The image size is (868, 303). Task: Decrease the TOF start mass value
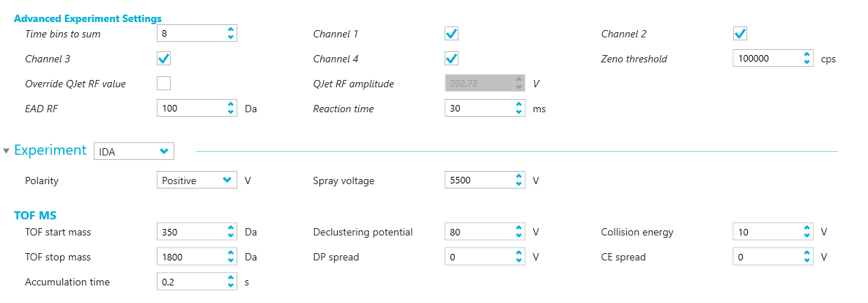coord(231,236)
